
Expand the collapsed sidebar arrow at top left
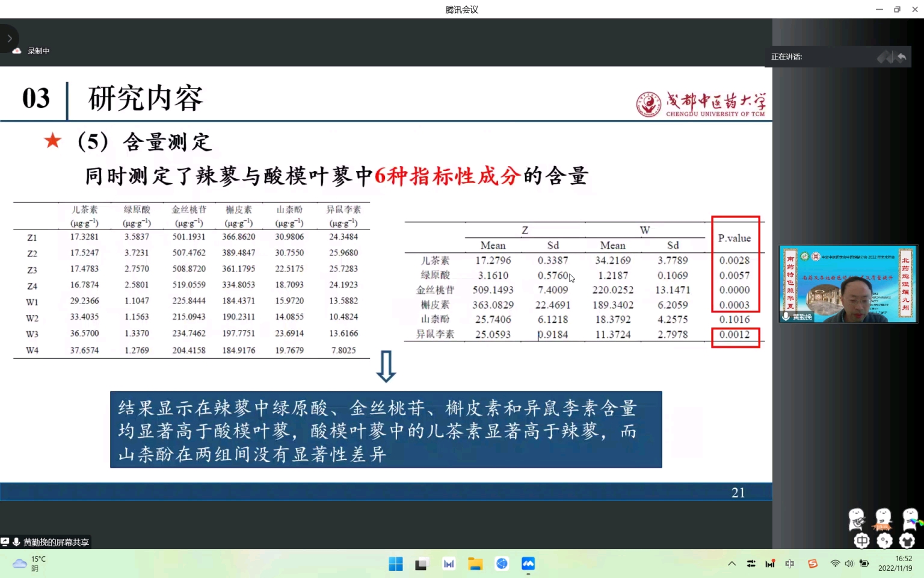(x=9, y=39)
